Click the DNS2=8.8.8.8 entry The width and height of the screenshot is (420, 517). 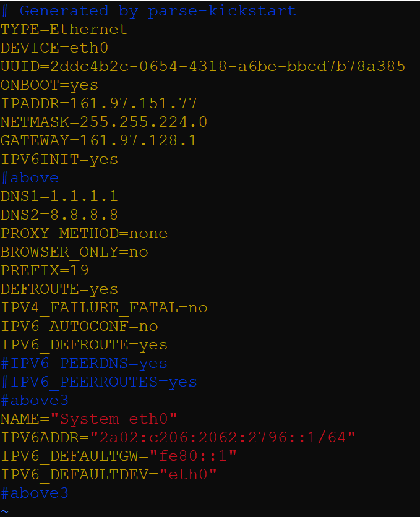tap(59, 215)
